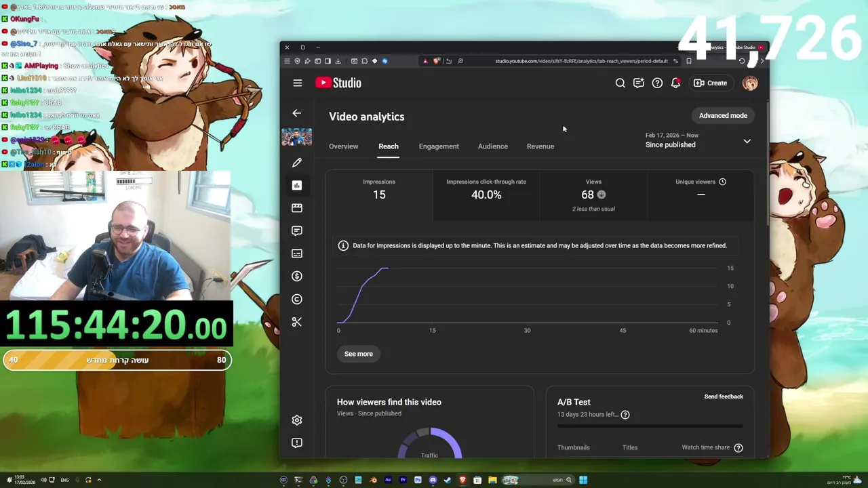Open Steam from the taskbar
The width and height of the screenshot is (868, 488).
tap(448, 480)
